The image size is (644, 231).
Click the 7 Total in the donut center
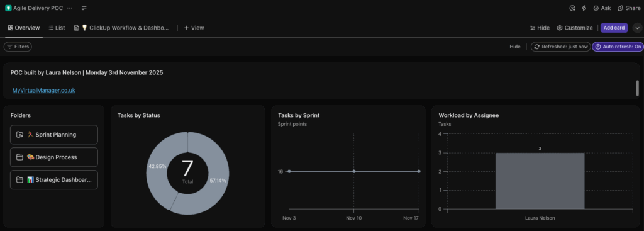[x=187, y=172]
